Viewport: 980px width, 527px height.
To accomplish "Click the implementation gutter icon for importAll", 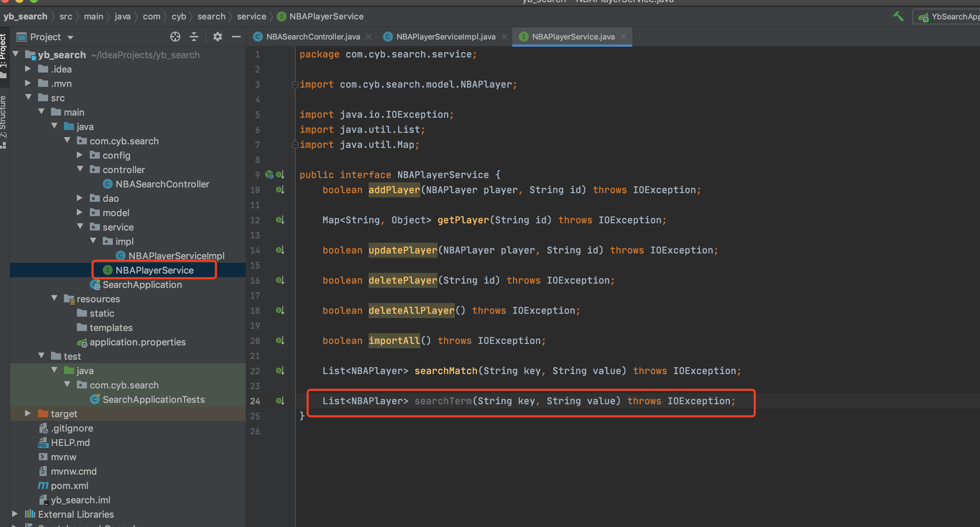I will tap(280, 340).
